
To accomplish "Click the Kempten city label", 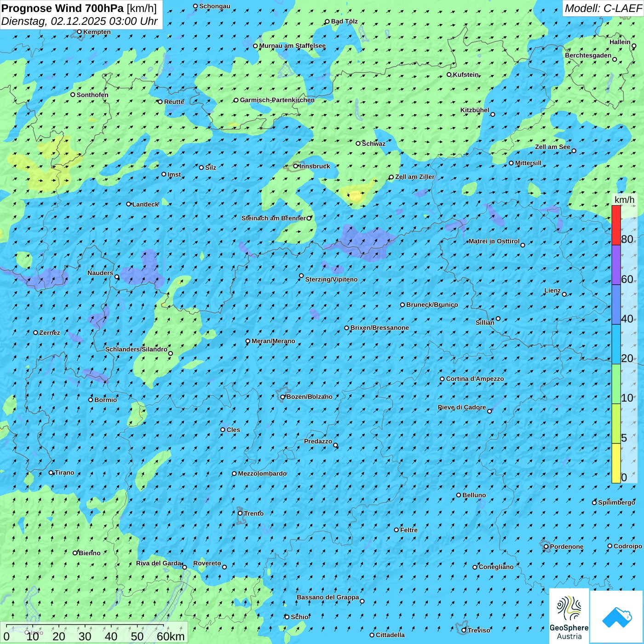I will click(x=97, y=32).
